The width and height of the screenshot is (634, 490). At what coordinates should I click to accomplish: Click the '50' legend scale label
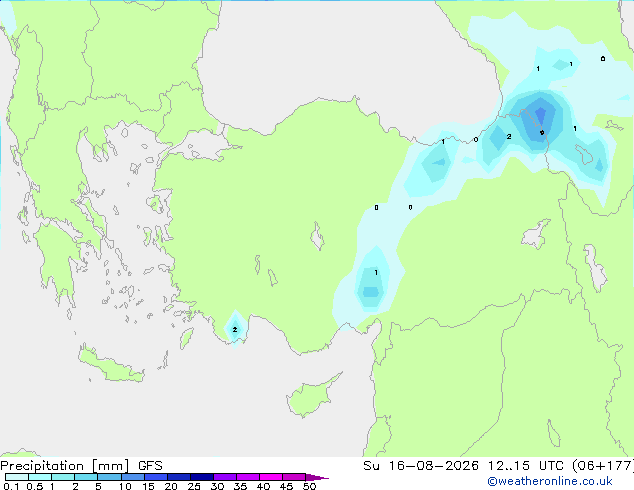(310, 486)
